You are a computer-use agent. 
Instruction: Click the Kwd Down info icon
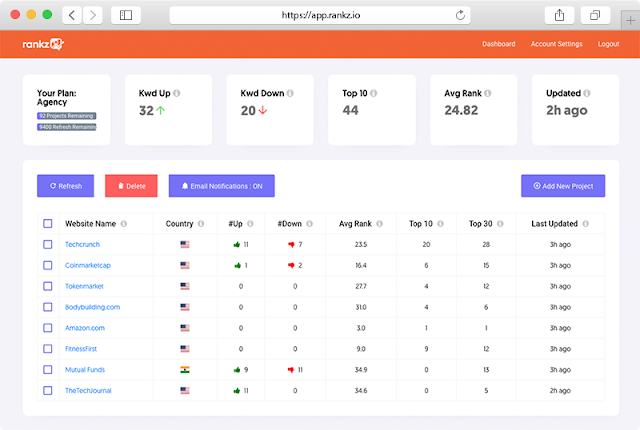(x=290, y=93)
